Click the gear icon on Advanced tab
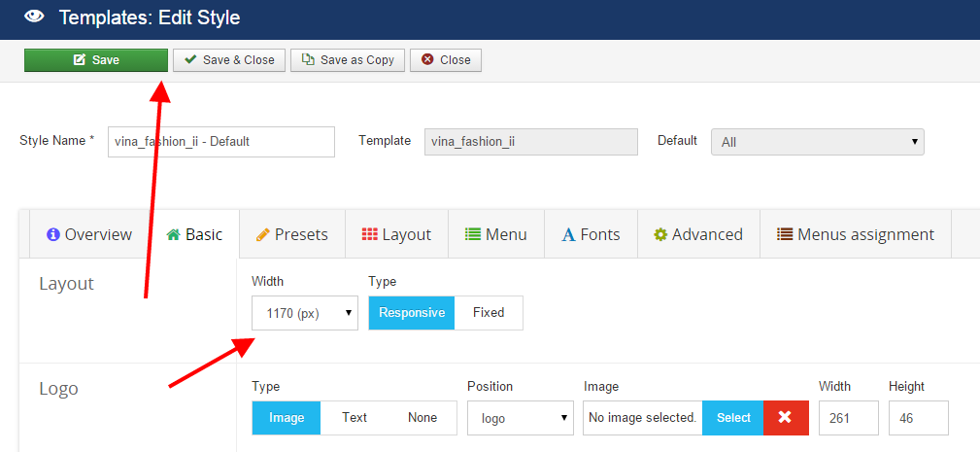 660,234
